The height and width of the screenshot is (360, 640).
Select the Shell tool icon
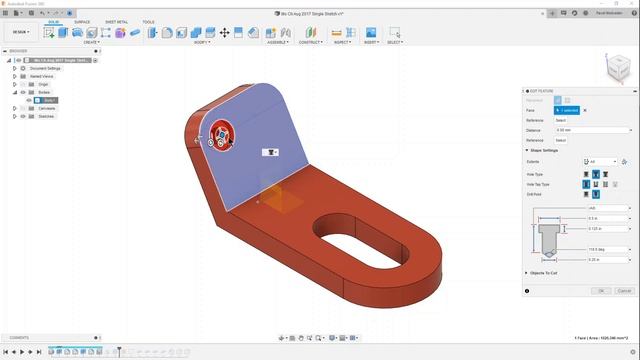181,33
